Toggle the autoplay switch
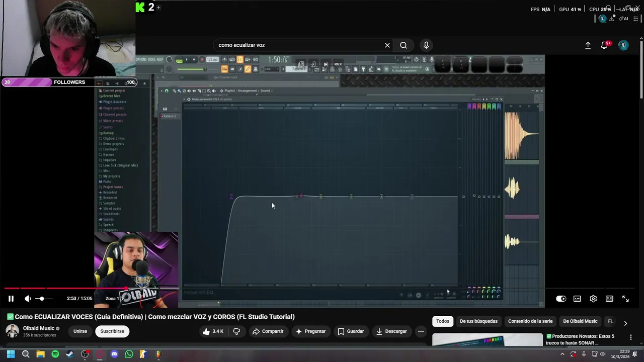Screen dimensions: 644x362 pos(561,299)
